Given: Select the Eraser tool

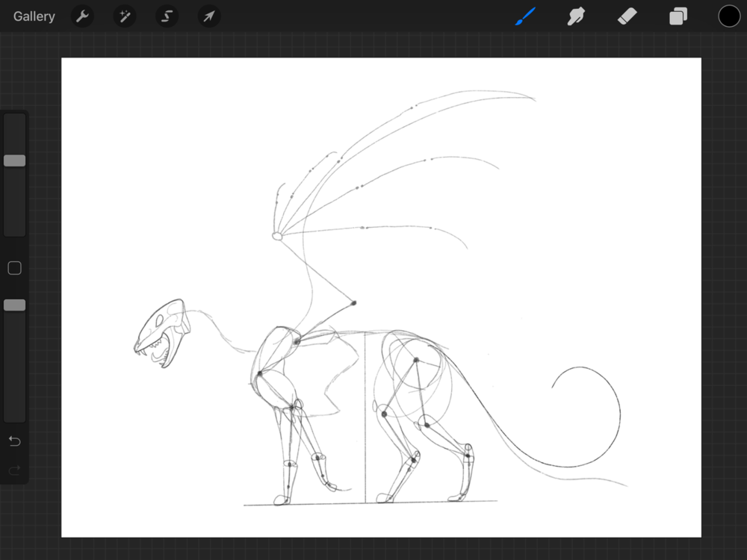Looking at the screenshot, I should [x=627, y=16].
